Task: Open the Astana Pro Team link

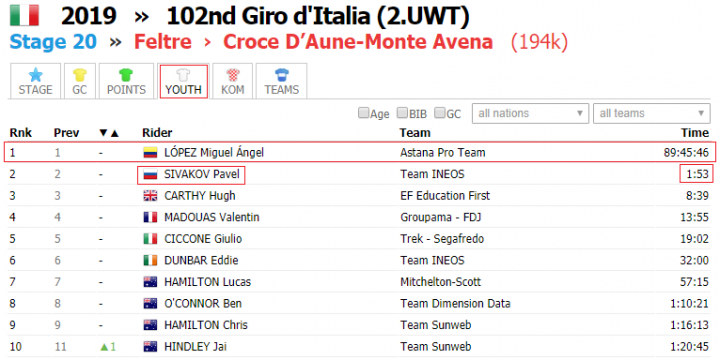Action: (x=443, y=152)
